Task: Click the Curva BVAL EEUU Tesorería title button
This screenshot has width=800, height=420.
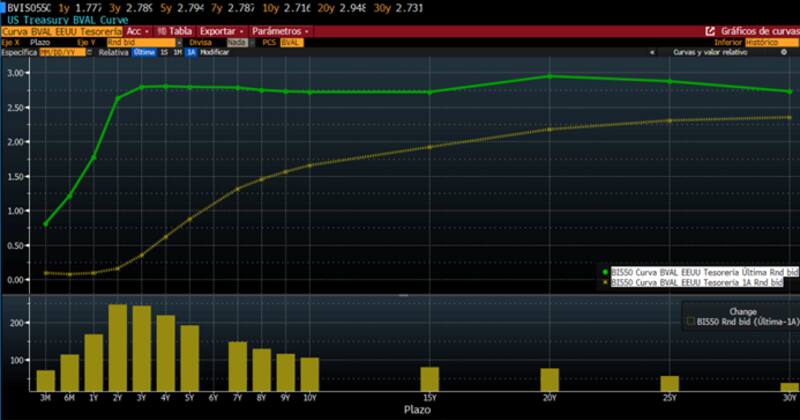Action: click(60, 31)
